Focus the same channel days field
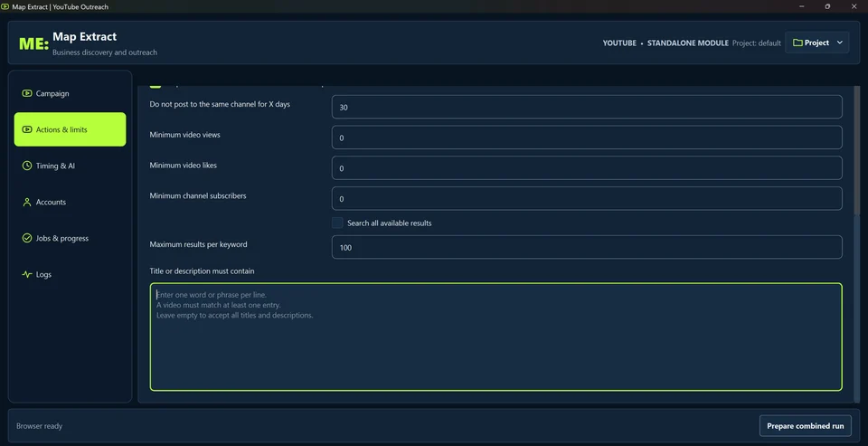 tap(587, 107)
